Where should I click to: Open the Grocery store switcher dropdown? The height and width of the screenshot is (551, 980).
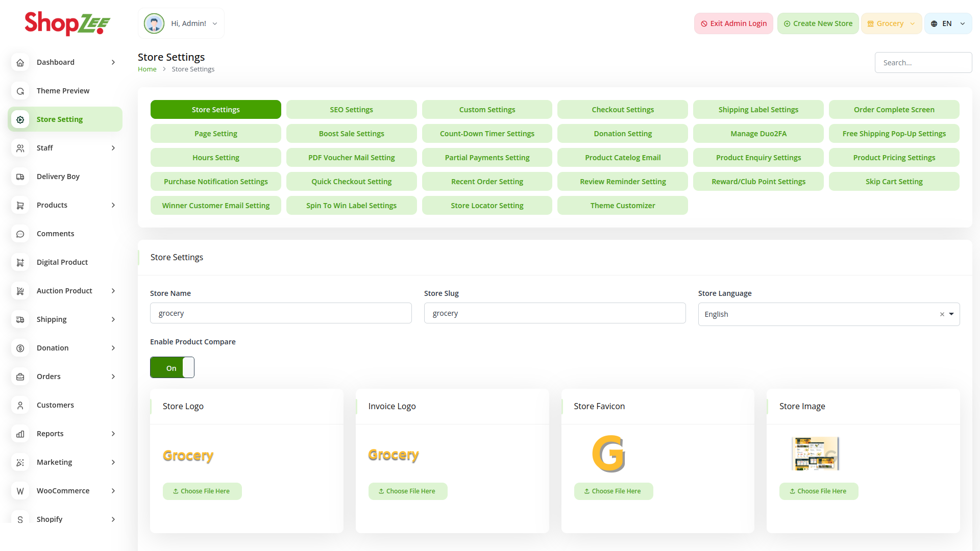point(891,23)
